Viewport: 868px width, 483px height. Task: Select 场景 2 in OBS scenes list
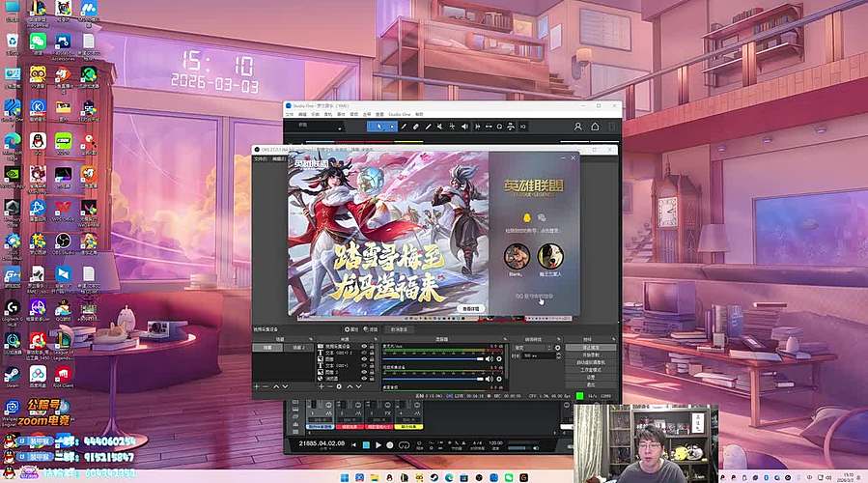click(x=299, y=348)
